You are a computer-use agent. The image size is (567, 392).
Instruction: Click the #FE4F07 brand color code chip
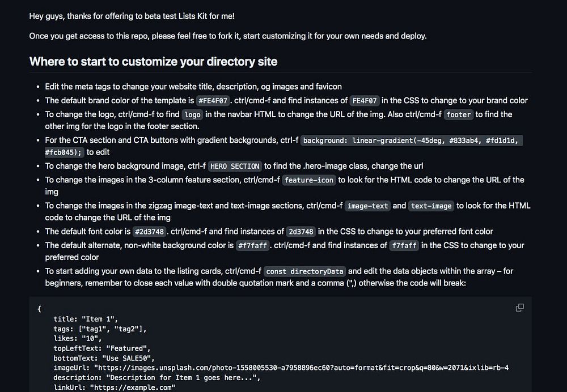coord(213,100)
